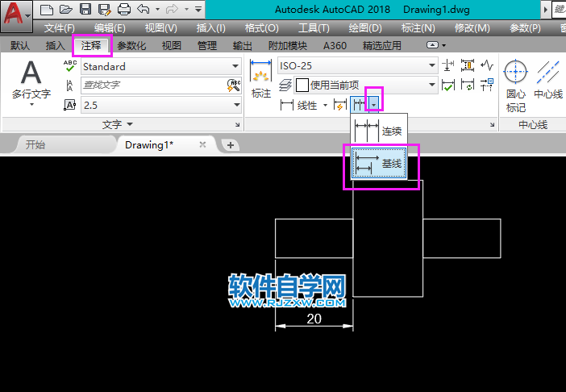The width and height of the screenshot is (566, 392).
Task: Create a new drawing from the quick access toolbar
Action: pyautogui.click(x=47, y=10)
